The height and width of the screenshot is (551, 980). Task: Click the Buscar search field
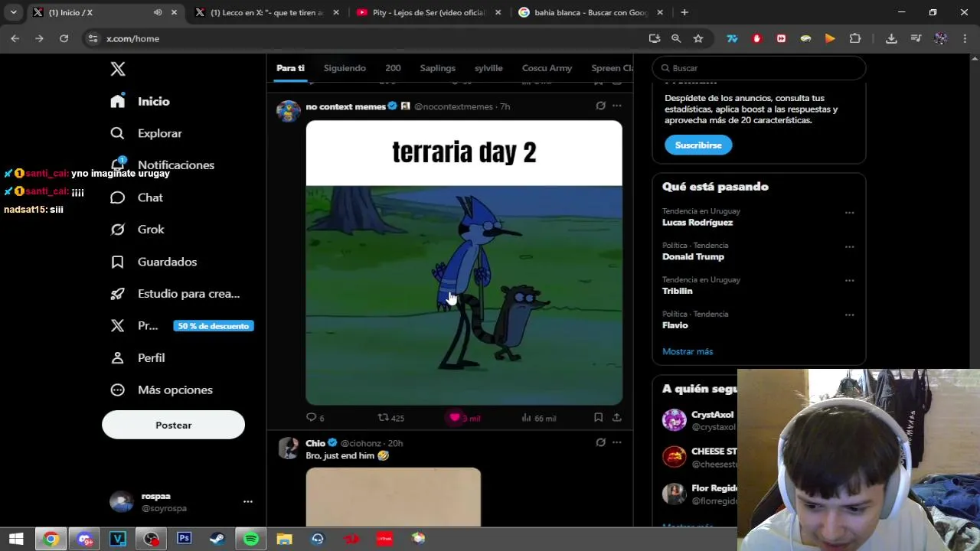[759, 68]
